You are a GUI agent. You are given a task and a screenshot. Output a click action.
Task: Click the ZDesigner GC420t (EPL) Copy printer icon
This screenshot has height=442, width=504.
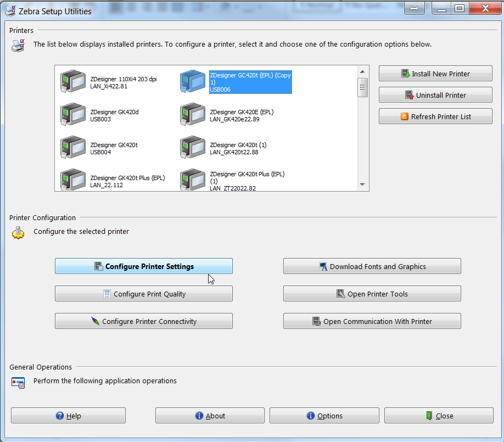pyautogui.click(x=193, y=82)
